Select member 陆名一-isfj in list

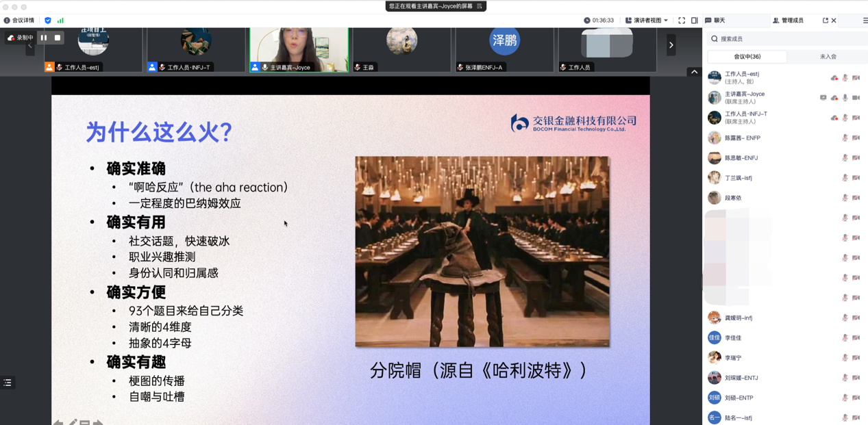click(x=785, y=417)
